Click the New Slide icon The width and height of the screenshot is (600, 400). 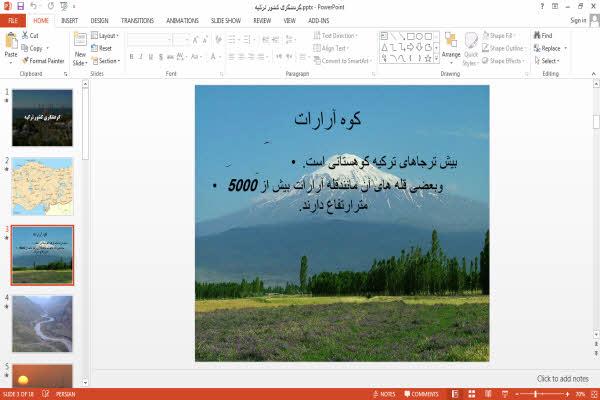80,41
